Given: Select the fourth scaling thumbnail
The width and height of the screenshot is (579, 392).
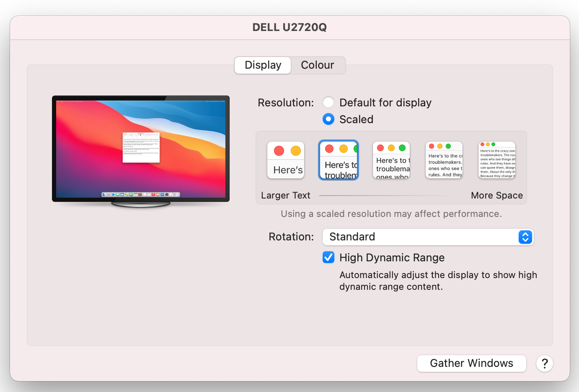Looking at the screenshot, I should tap(444, 160).
